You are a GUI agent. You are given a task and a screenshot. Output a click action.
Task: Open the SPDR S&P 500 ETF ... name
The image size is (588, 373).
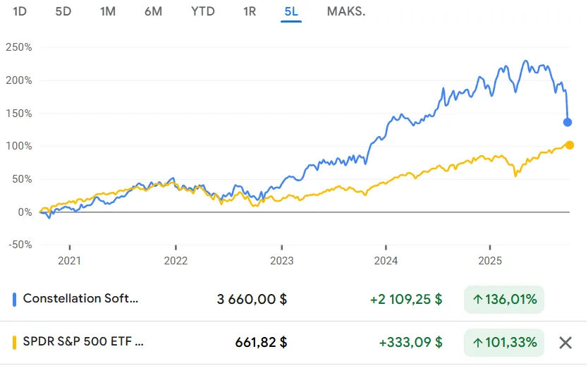coord(83,341)
